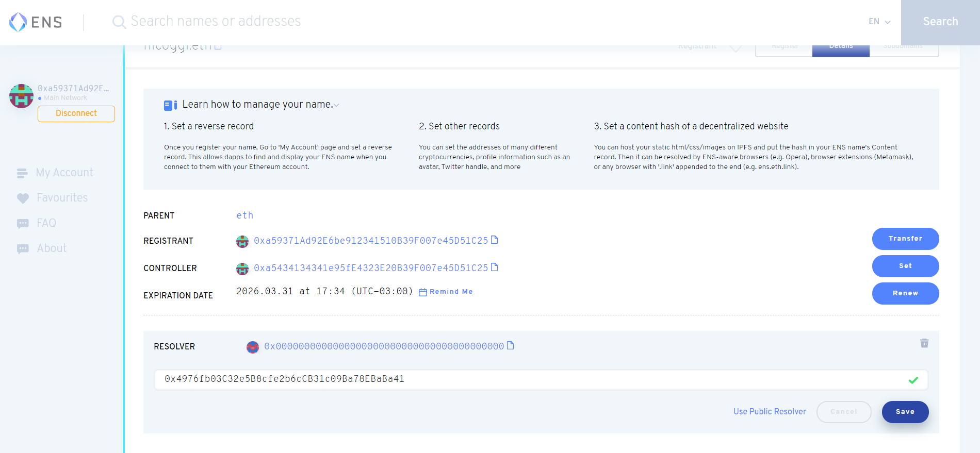Open My Account in the sidebar
This screenshot has height=453, width=980.
click(x=64, y=173)
